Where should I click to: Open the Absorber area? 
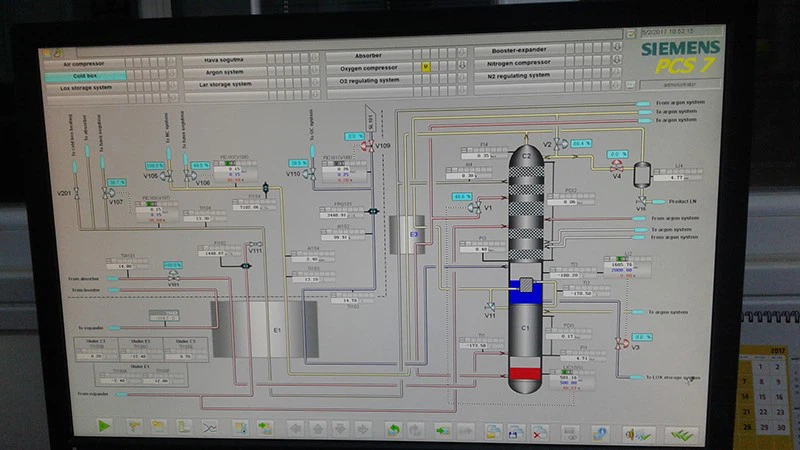(x=368, y=55)
